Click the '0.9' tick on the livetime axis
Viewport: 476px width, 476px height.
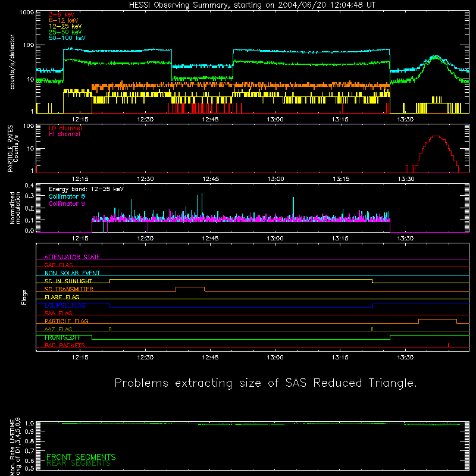(29, 431)
